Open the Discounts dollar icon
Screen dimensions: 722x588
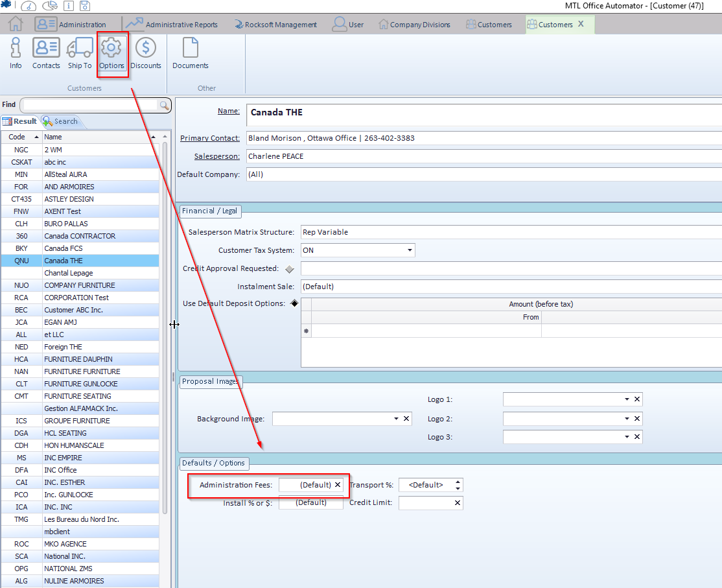coord(146,53)
